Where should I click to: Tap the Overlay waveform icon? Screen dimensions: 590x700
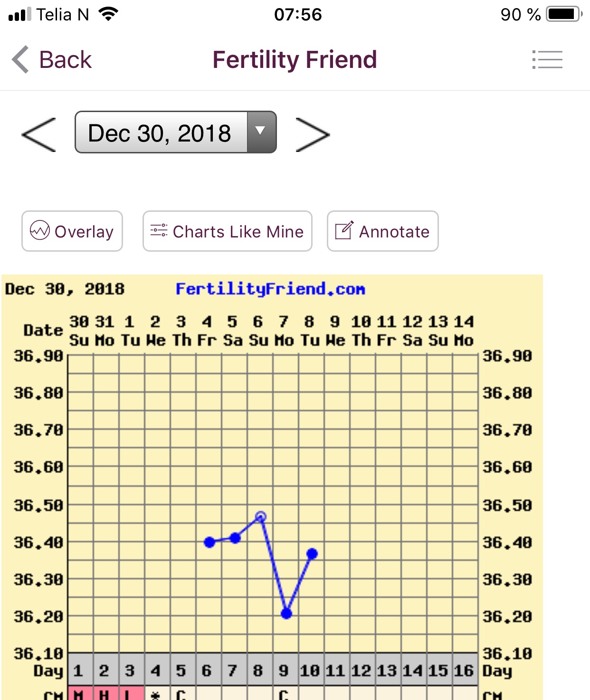coord(40,231)
